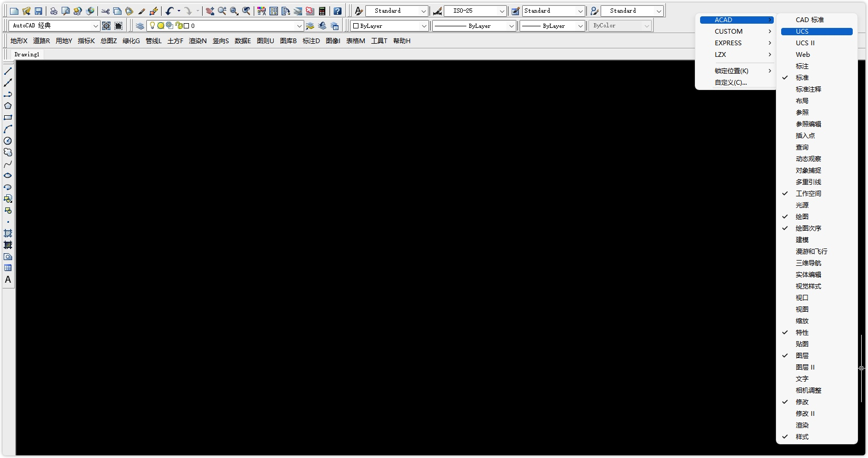Open the Multileader Style icon
The image size is (868, 458).
point(594,11)
